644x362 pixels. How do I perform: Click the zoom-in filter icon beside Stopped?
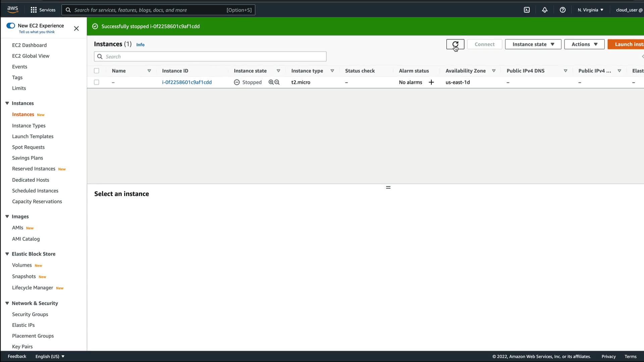(x=271, y=82)
